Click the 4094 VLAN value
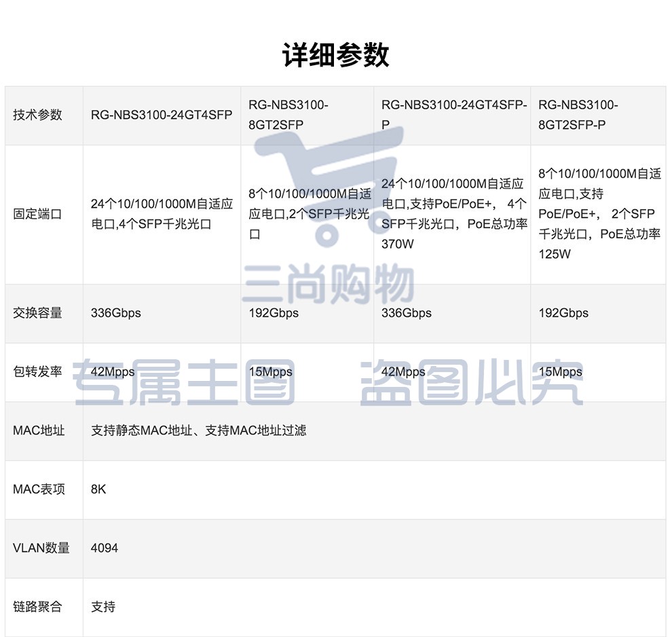 [104, 548]
